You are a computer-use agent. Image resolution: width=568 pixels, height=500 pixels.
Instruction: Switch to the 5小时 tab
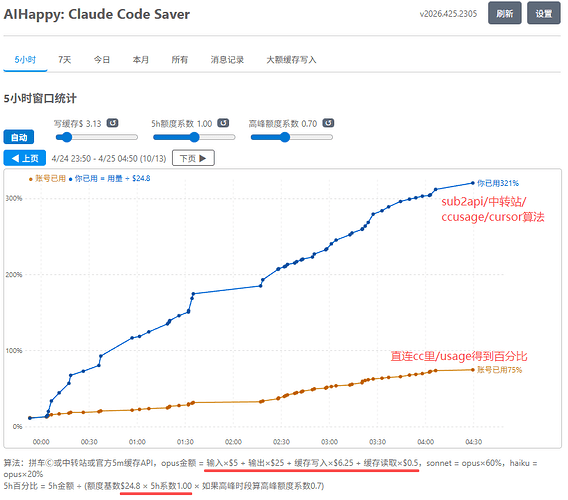click(x=25, y=60)
